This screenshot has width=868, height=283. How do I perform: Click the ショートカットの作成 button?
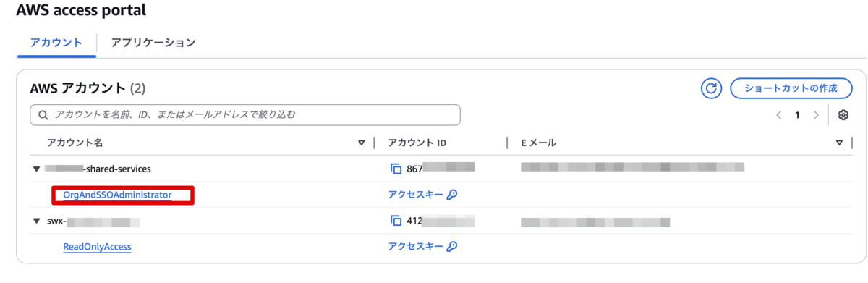pyautogui.click(x=792, y=88)
